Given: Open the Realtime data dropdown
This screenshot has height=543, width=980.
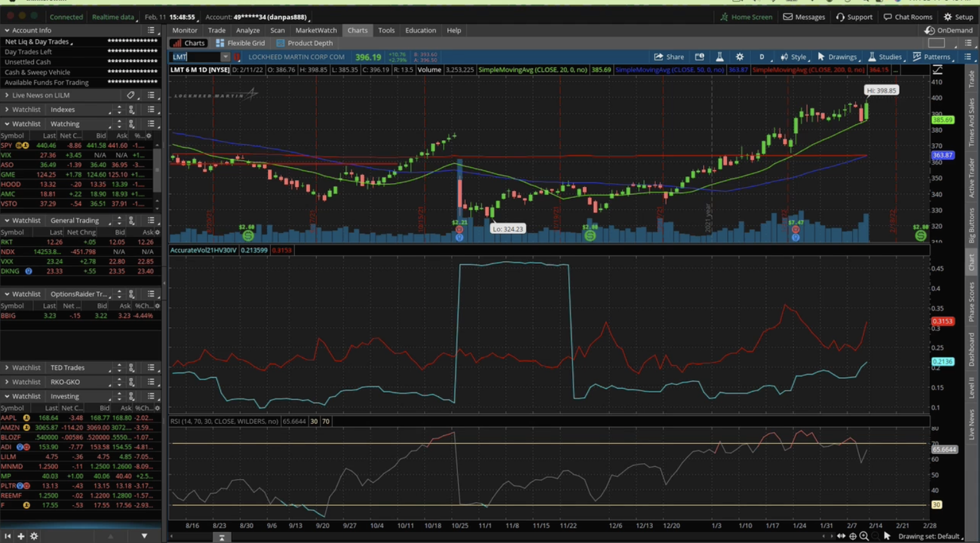Looking at the screenshot, I should tap(114, 17).
